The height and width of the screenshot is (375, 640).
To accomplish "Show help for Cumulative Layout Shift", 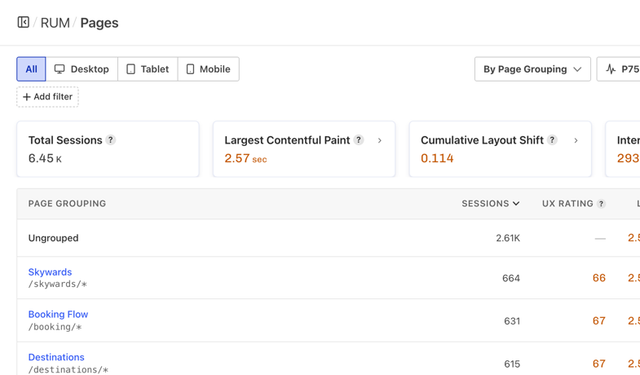I will 552,140.
